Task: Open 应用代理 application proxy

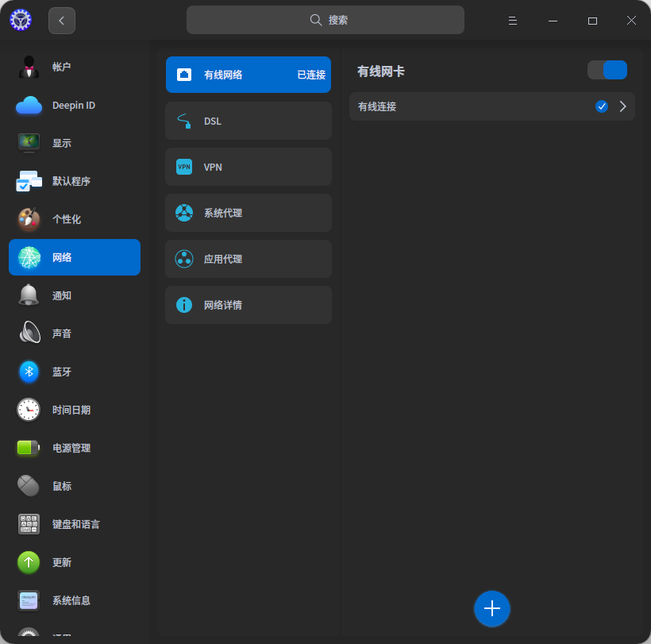Action: [248, 259]
